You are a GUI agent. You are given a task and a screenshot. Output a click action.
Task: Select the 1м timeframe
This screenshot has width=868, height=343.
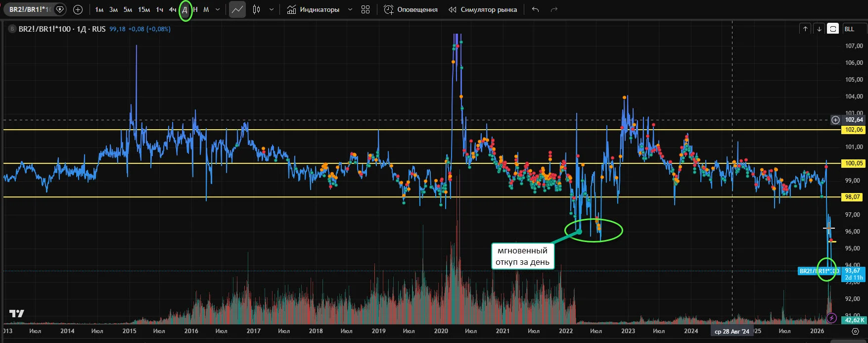point(99,9)
